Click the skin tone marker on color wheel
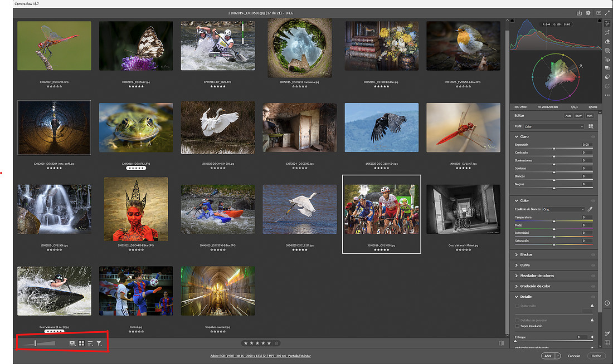Viewport: 613px width, 364px height. (581, 66)
